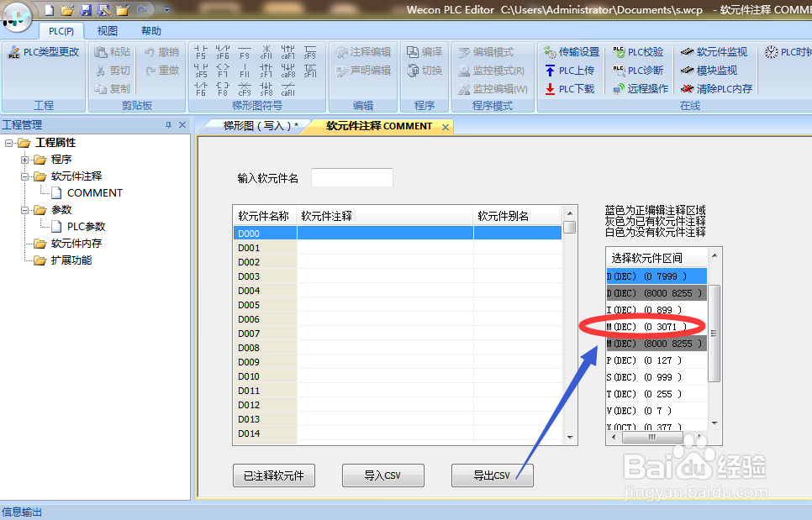
Task: Open the Wecon application menu orb
Action: pyautogui.click(x=17, y=16)
